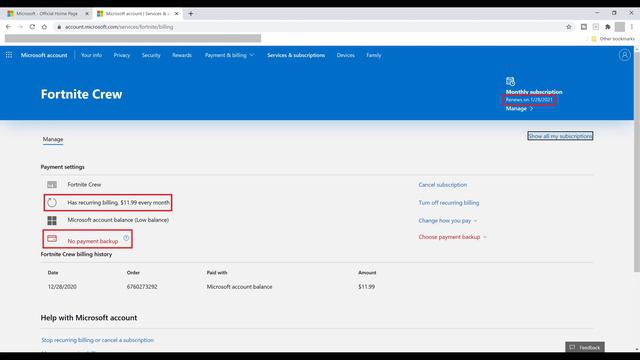Click billing date 12/28/2020
The image size is (640, 360).
62,287
